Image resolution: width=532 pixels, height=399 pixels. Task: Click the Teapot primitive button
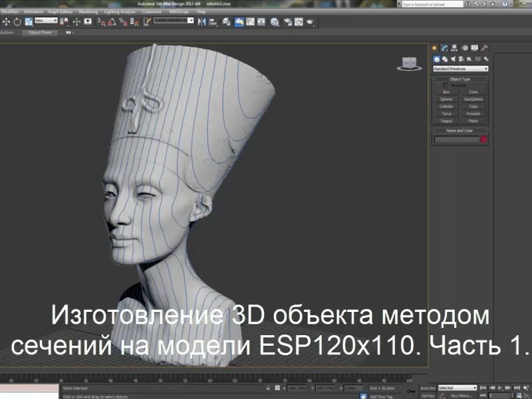(446, 121)
